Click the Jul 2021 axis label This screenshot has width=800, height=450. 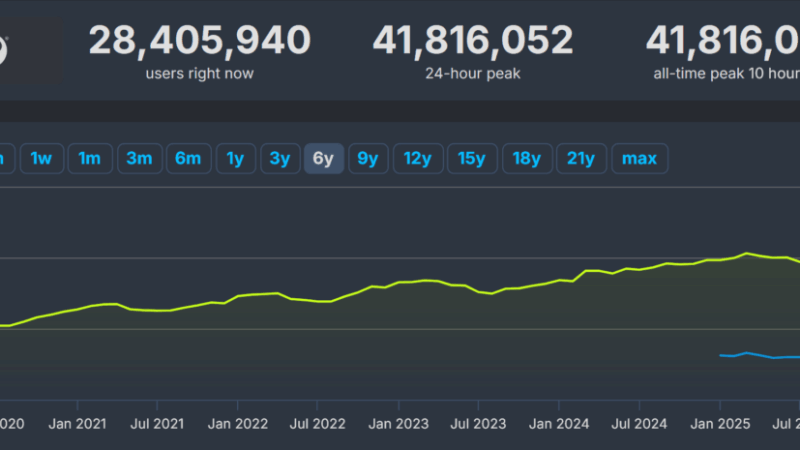click(x=157, y=424)
